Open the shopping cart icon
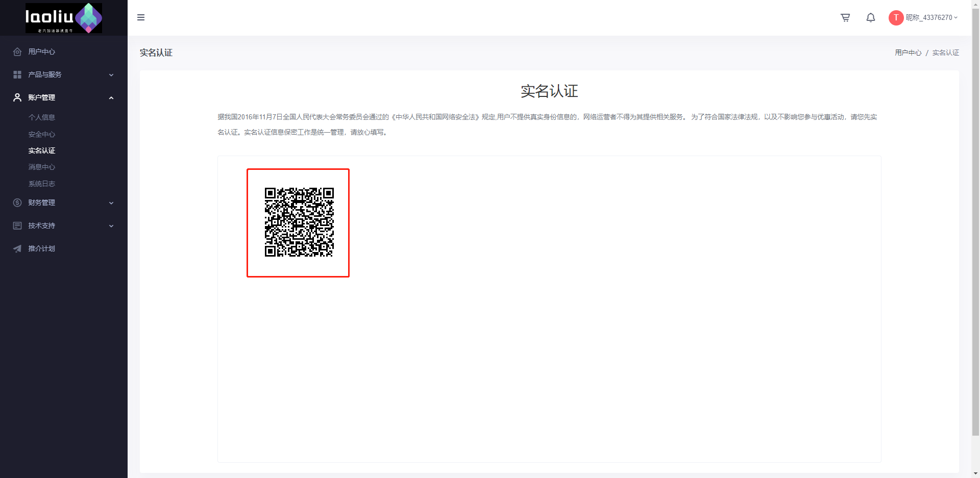Screen dimensions: 980x478 click(x=845, y=17)
